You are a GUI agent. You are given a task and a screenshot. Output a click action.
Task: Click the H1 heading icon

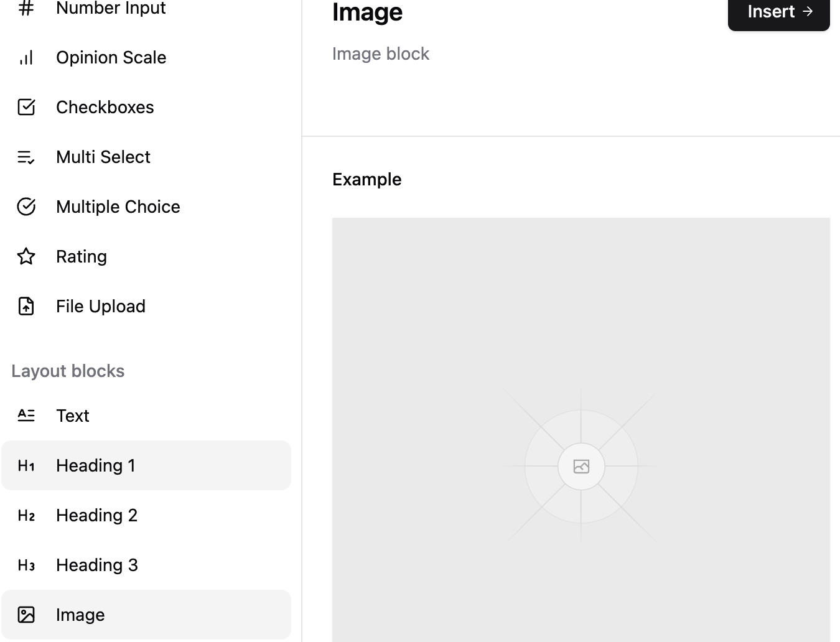click(x=26, y=465)
